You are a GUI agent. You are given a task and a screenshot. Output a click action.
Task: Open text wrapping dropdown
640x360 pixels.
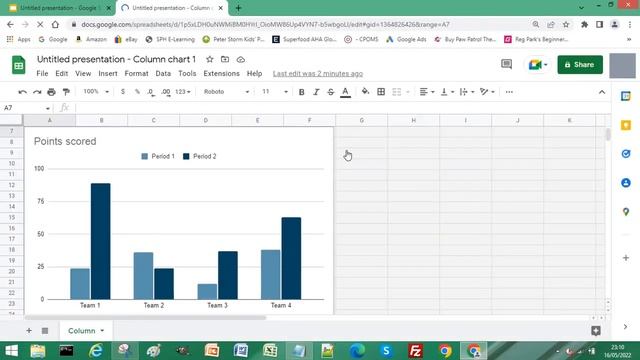[x=467, y=92]
